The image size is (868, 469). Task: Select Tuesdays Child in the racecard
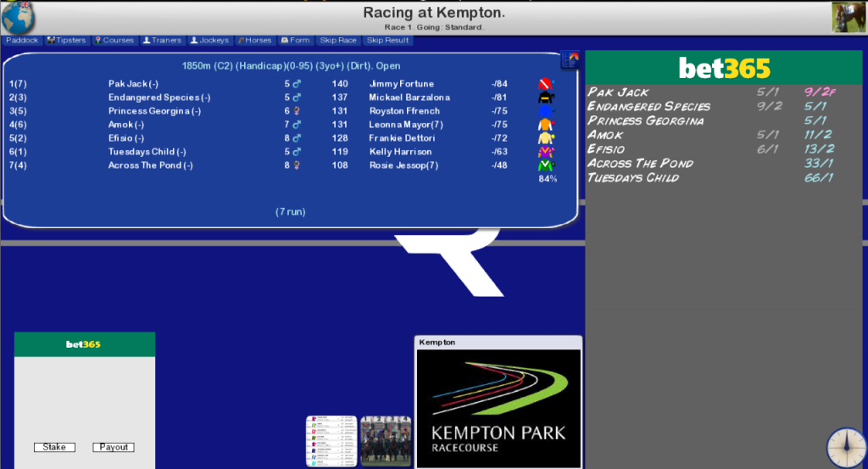click(147, 152)
